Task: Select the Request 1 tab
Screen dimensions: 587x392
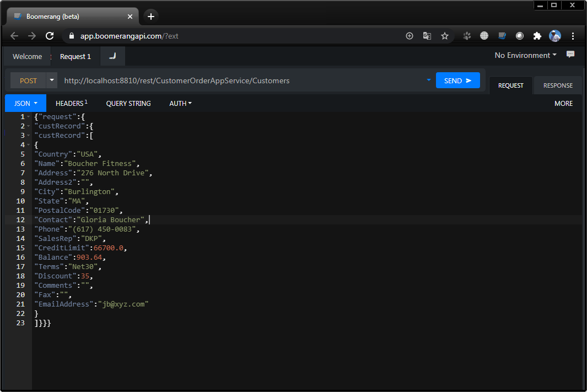Action: point(76,57)
